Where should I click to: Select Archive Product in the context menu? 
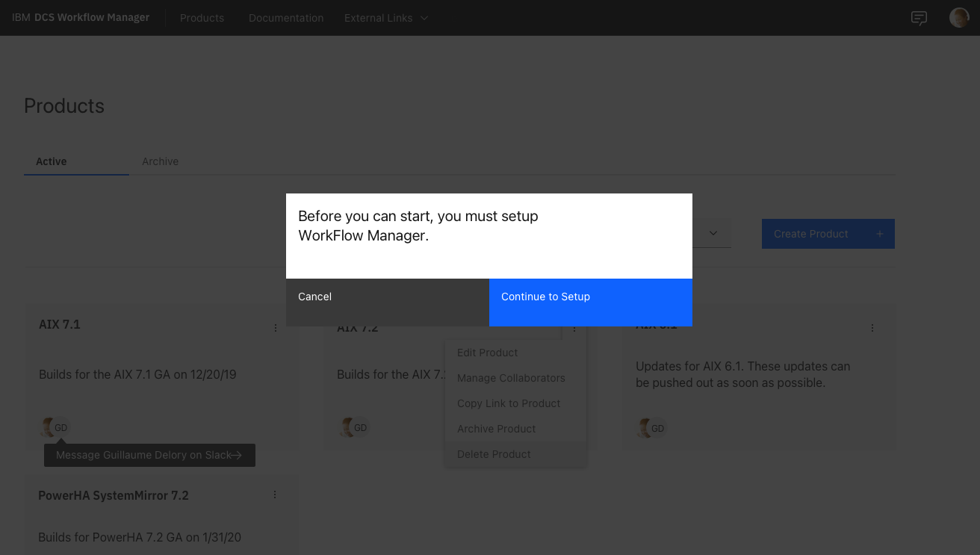tap(515, 429)
